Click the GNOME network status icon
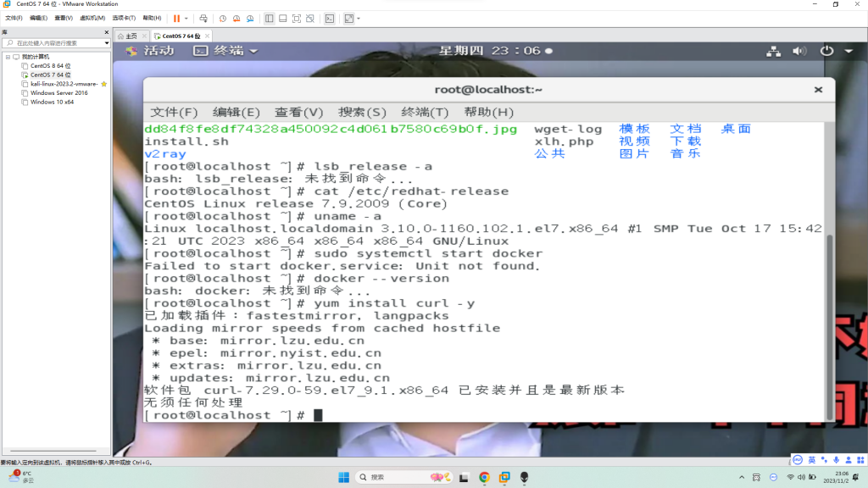The height and width of the screenshot is (488, 868). tap(772, 51)
